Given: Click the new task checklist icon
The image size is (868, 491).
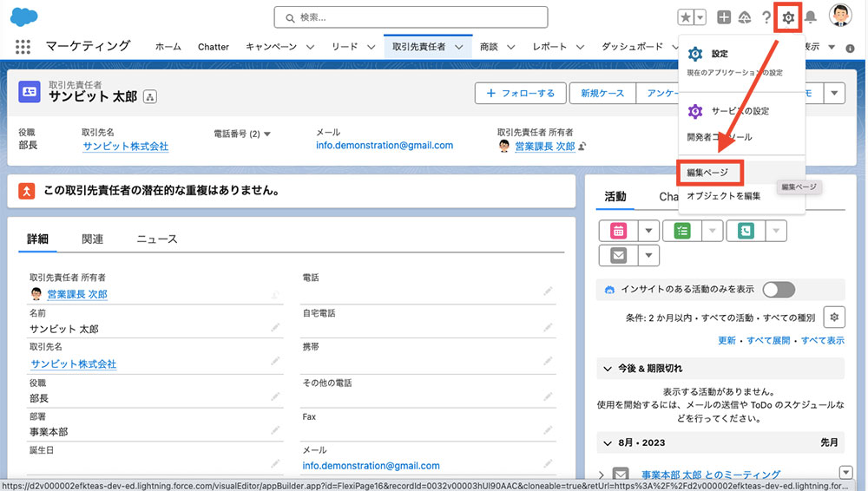Looking at the screenshot, I should pyautogui.click(x=682, y=231).
